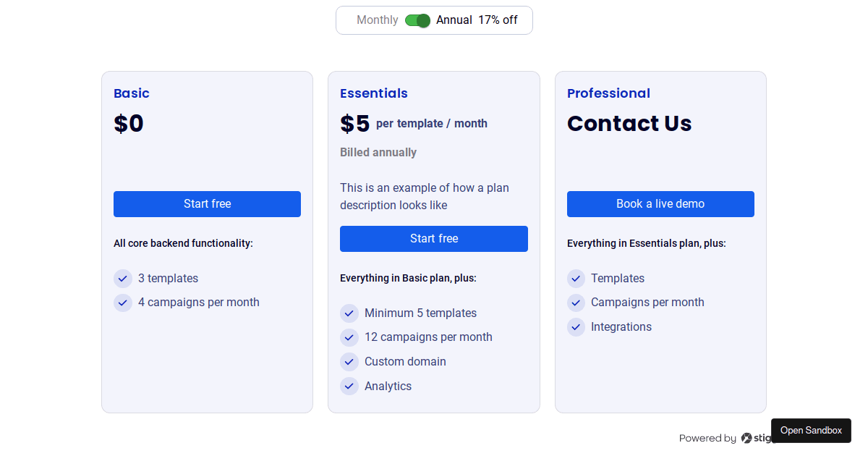The image size is (868, 456).
Task: Switch billing toggle to Monthly
Action: [417, 20]
